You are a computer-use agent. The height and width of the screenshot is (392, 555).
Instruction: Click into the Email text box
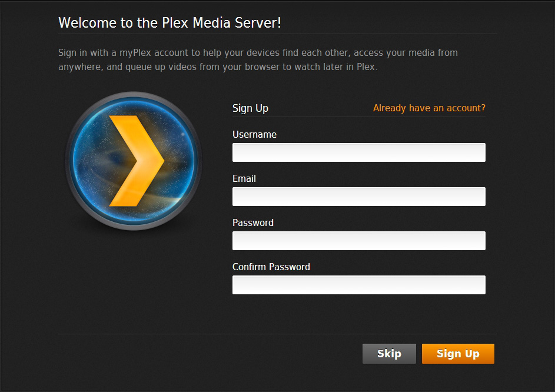[x=358, y=197]
